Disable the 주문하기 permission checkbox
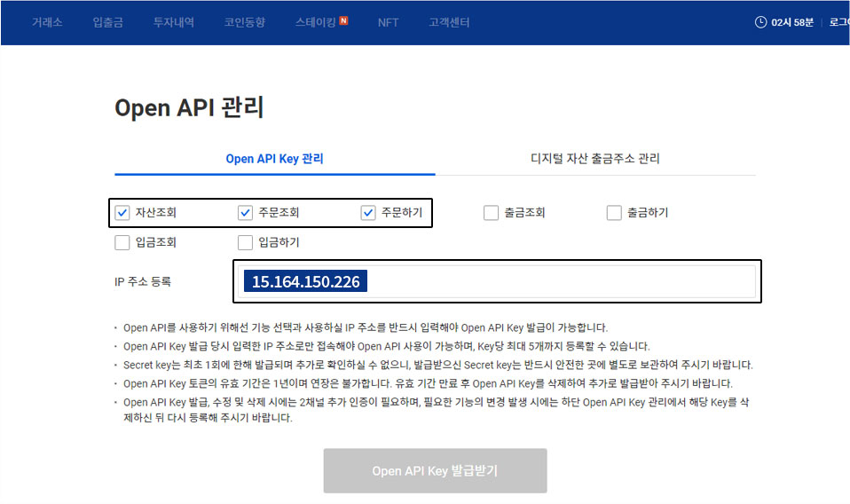This screenshot has height=504, width=850. (x=369, y=213)
